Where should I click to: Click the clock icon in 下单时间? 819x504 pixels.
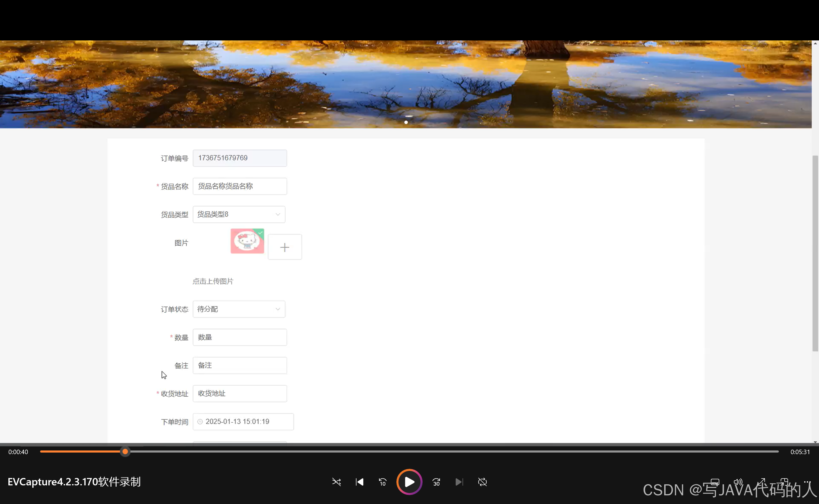(x=200, y=422)
